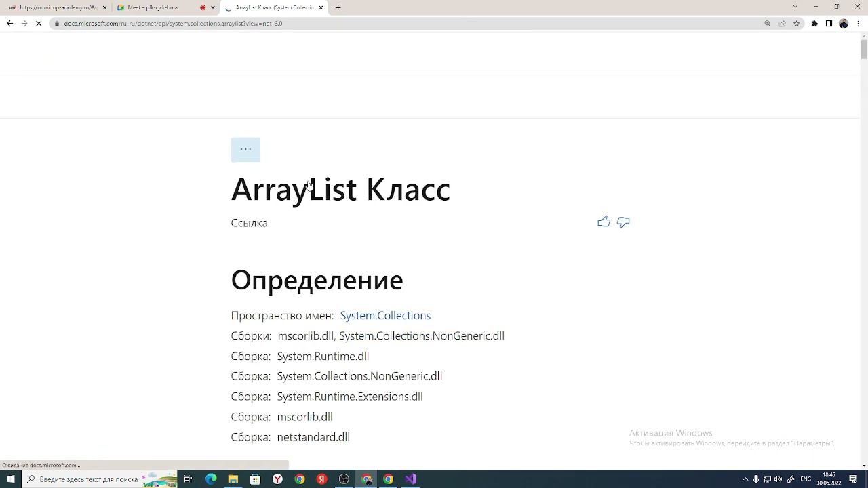The height and width of the screenshot is (488, 868).
Task: Click the microphone icon in system tray
Action: [756, 479]
